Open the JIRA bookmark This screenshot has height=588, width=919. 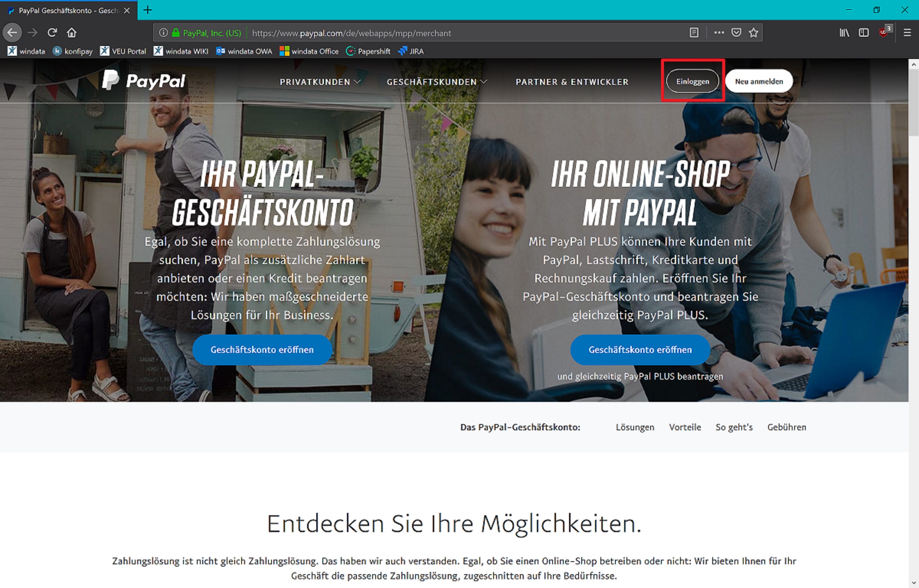coord(411,51)
